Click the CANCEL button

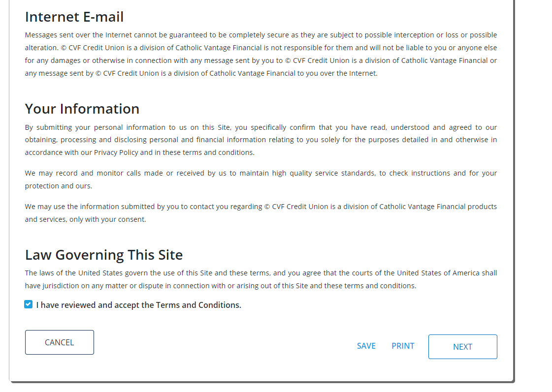[60, 342]
